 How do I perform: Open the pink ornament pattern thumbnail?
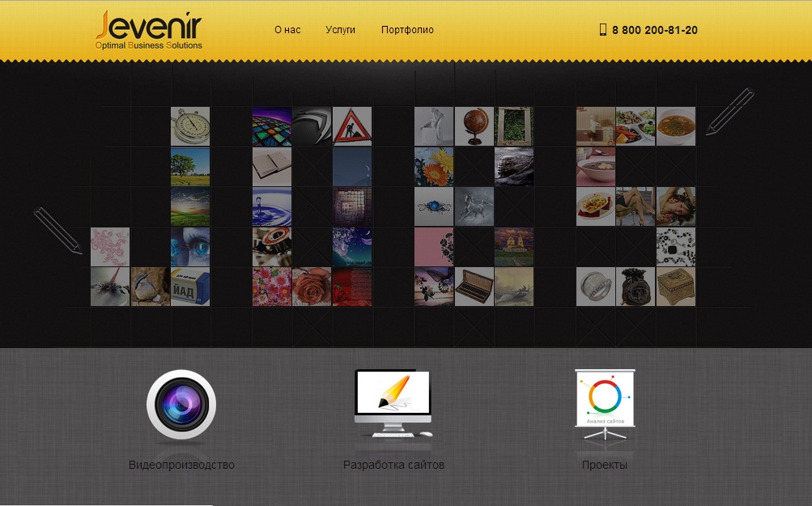(x=110, y=247)
